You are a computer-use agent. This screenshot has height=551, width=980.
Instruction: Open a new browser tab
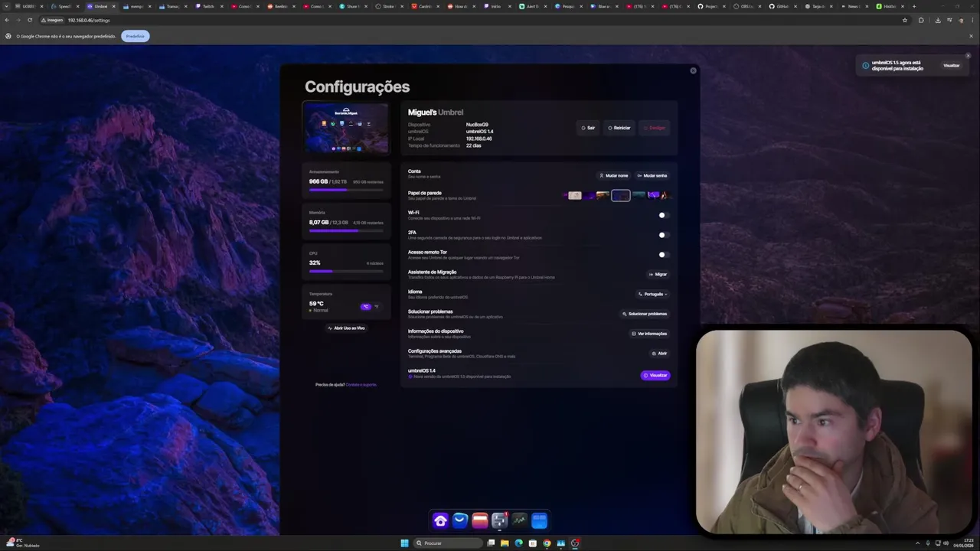coord(913,6)
